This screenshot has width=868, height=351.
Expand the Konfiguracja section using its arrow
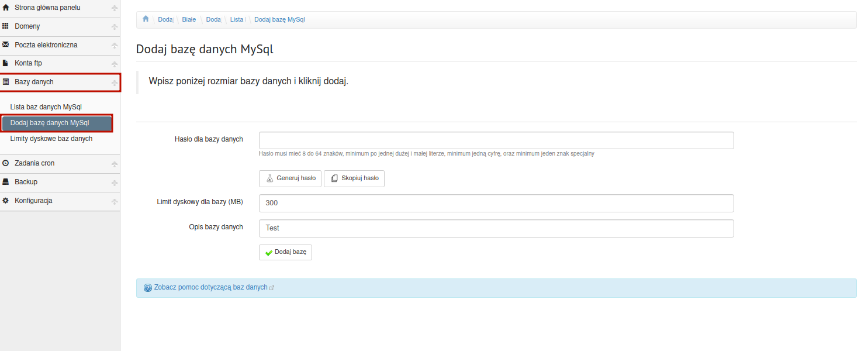click(115, 201)
